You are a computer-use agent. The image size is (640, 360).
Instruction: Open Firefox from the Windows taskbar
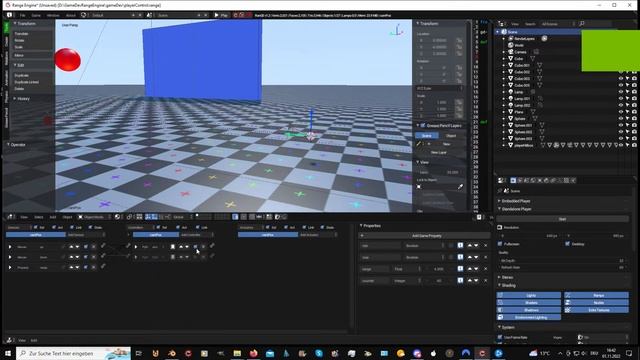click(x=253, y=353)
